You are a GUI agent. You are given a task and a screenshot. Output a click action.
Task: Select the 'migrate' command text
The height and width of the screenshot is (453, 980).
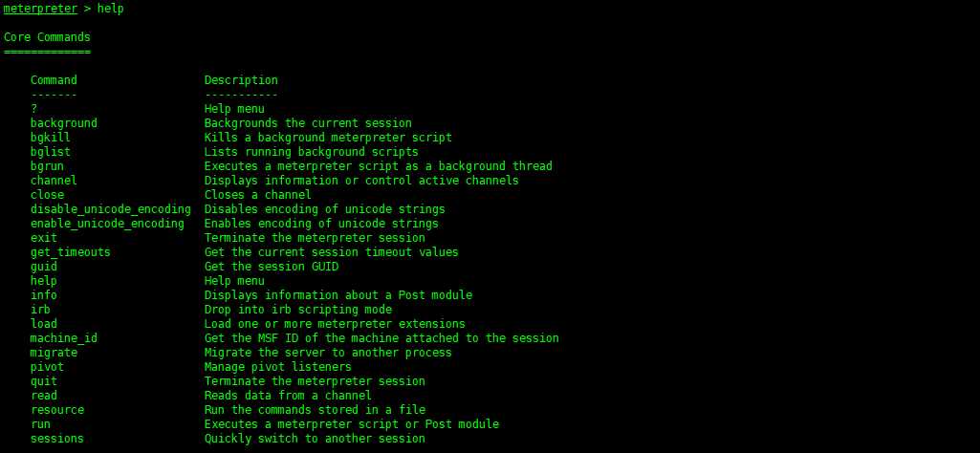(x=54, y=353)
